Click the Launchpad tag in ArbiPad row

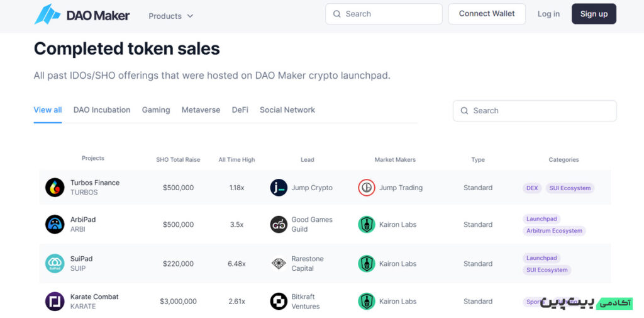(541, 219)
